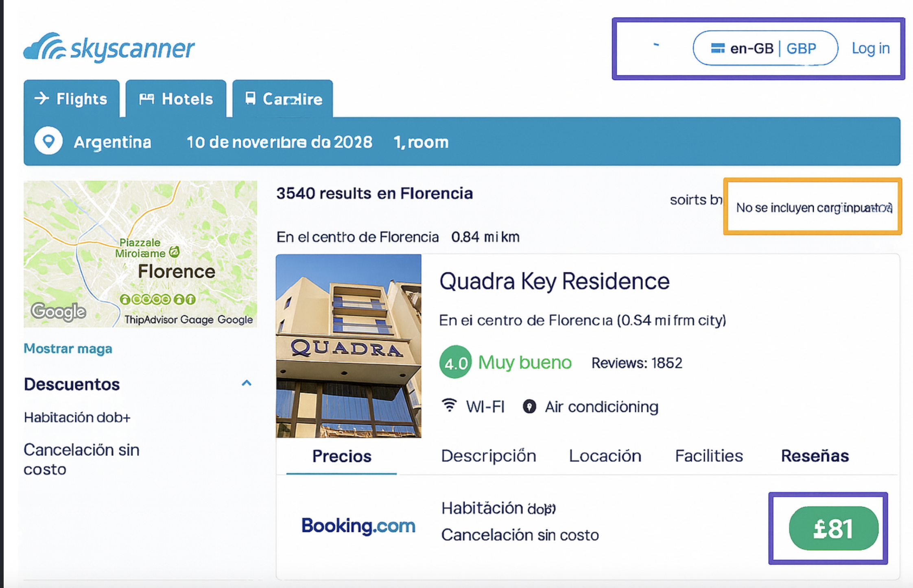This screenshot has height=588, width=913.
Task: Open the Reseñas tab
Action: [x=815, y=456]
